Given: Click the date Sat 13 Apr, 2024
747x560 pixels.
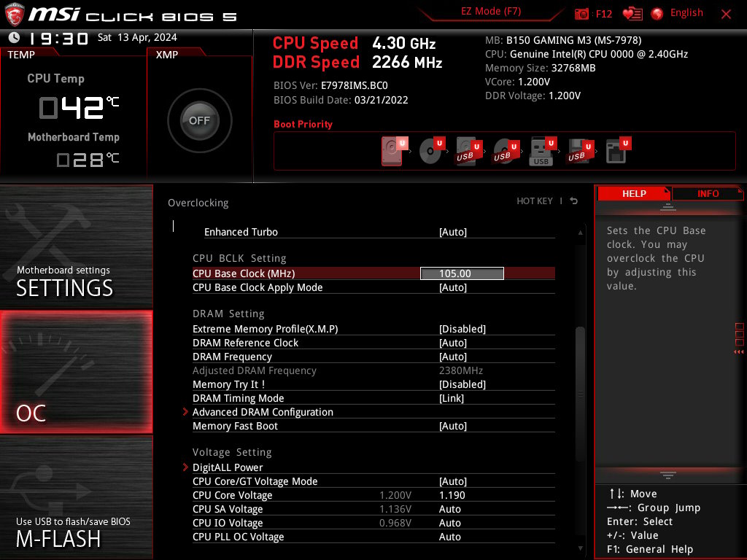Looking at the screenshot, I should point(137,37).
